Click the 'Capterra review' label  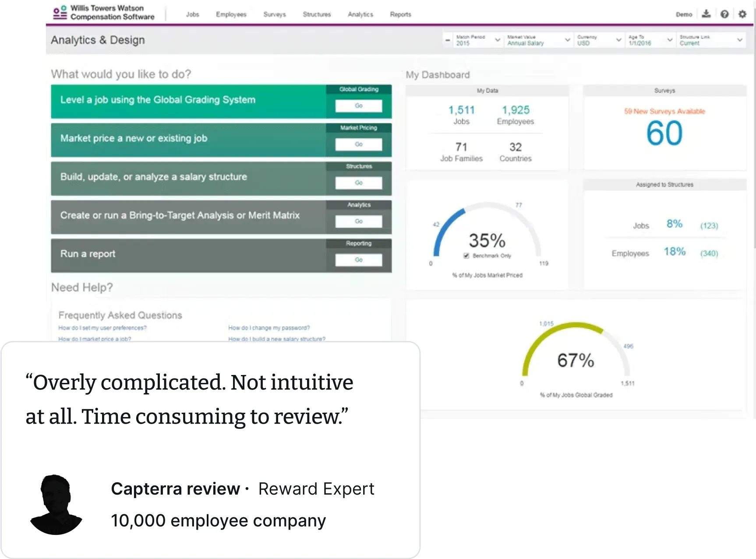pyautogui.click(x=175, y=489)
